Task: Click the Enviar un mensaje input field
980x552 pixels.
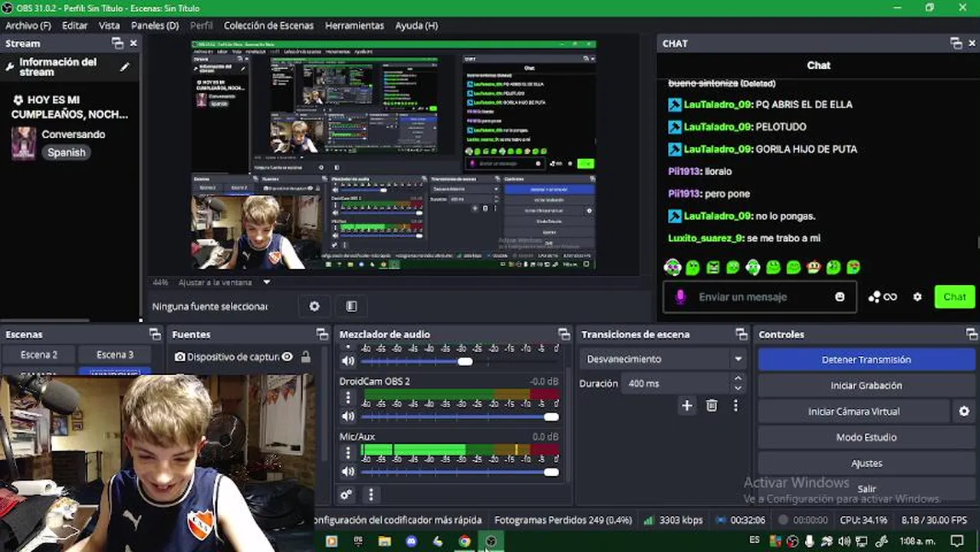Action: coord(759,297)
